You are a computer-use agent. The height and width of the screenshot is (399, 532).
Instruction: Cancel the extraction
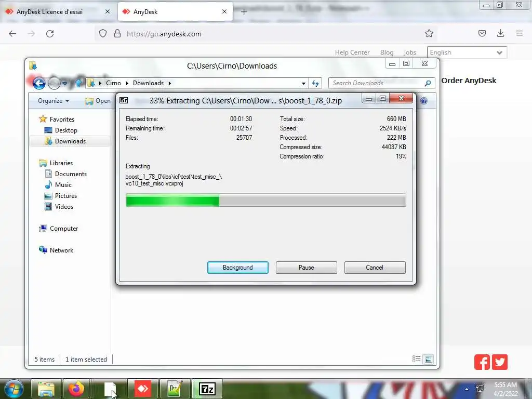pos(375,268)
